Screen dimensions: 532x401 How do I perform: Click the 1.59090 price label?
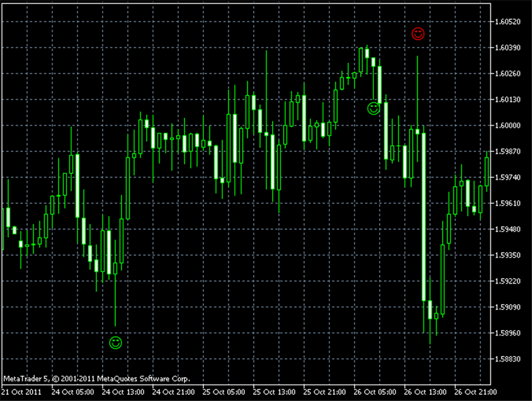[x=507, y=307]
